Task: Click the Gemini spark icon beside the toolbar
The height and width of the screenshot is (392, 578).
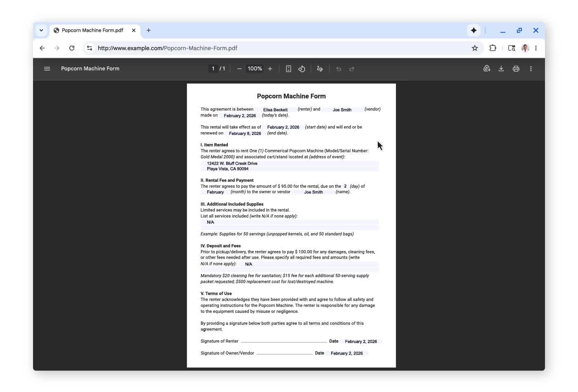Action: [474, 30]
